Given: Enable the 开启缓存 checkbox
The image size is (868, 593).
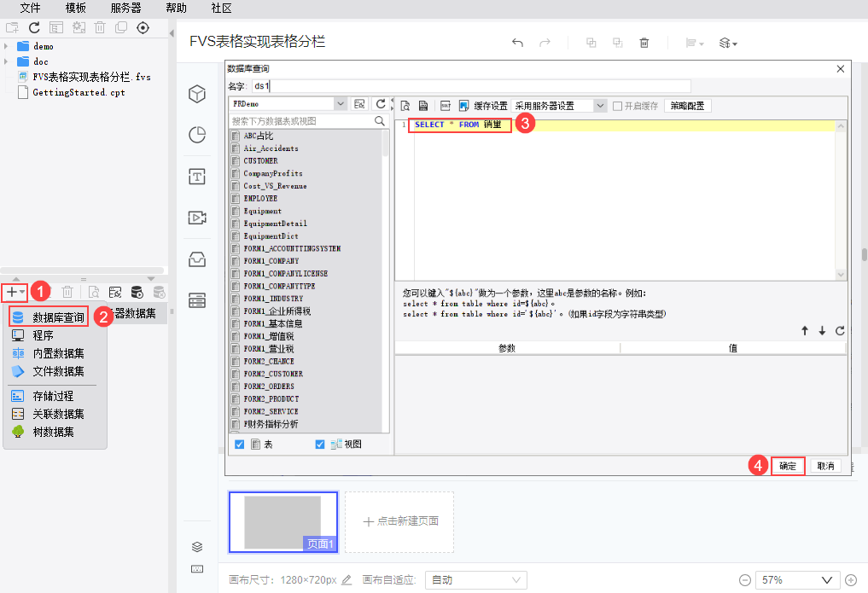Looking at the screenshot, I should click(618, 106).
